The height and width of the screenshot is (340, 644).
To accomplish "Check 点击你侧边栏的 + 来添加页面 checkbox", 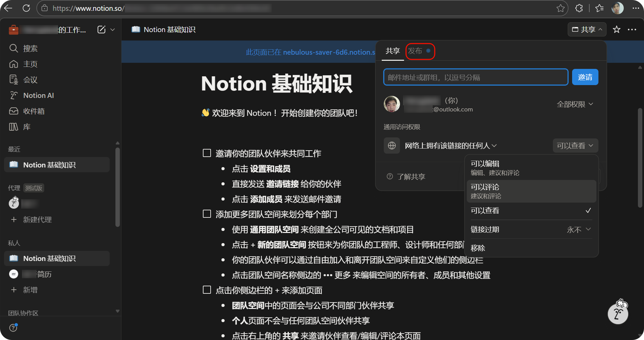I will pos(207,290).
